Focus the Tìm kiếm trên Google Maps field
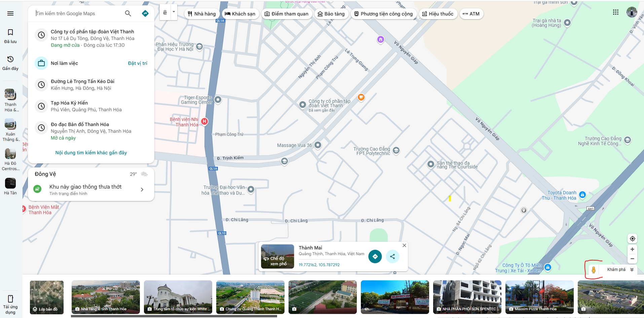644x318 pixels. (x=77, y=13)
